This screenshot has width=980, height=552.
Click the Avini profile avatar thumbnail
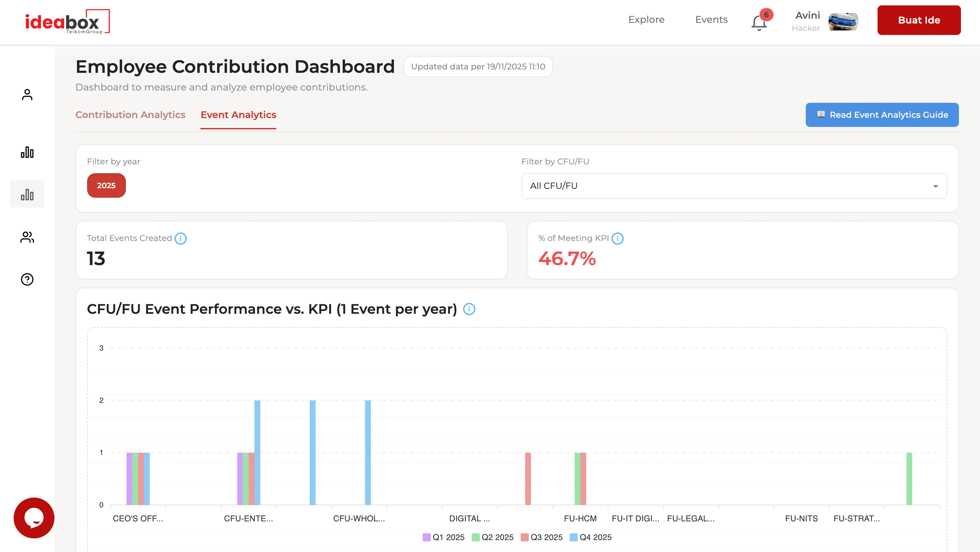click(x=843, y=21)
